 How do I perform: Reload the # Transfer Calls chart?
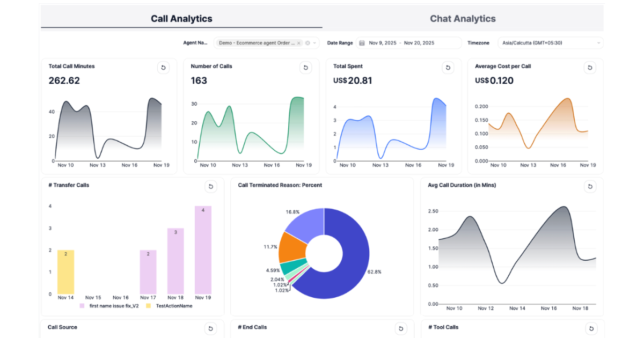pos(211,186)
